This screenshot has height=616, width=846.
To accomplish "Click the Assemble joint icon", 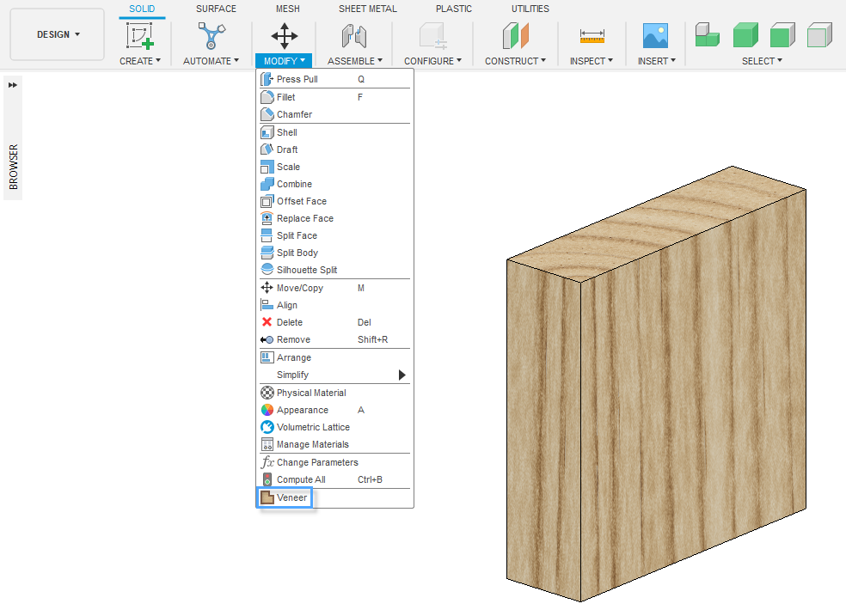I will 353,36.
